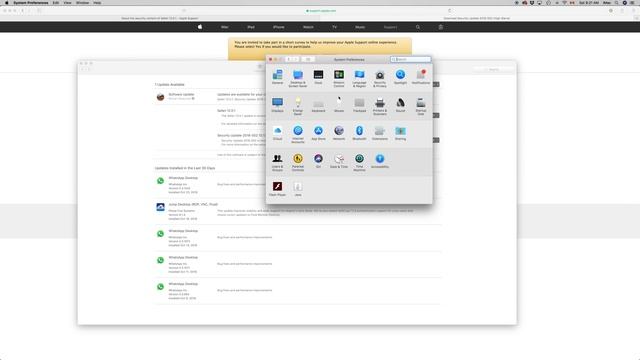This screenshot has height=360, width=640.
Task: Click iPad in Apple site navigation
Action: [251, 27]
